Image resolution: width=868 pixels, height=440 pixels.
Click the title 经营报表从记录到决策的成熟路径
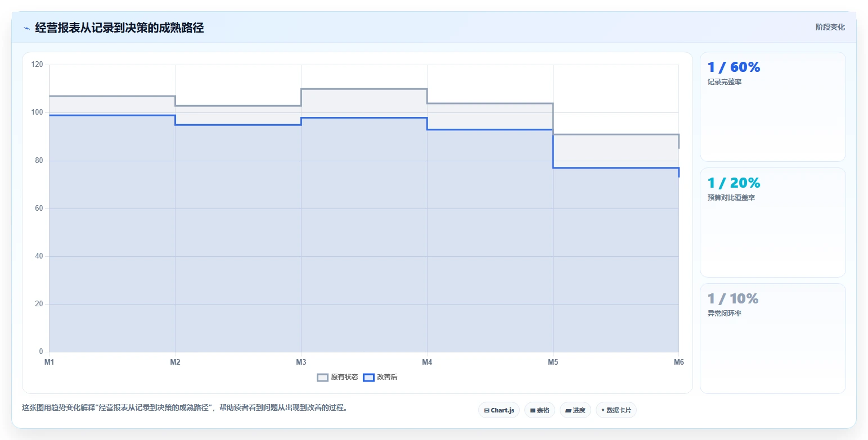point(119,28)
